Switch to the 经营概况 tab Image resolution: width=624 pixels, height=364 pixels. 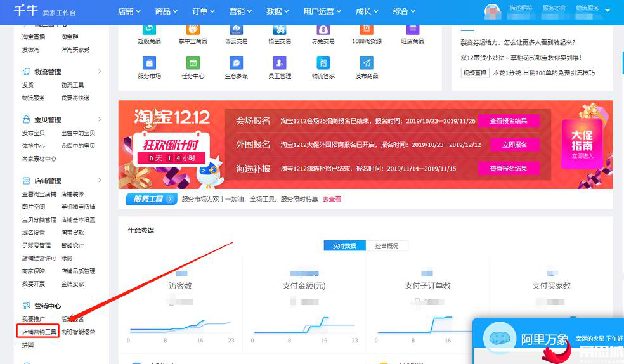click(x=387, y=246)
